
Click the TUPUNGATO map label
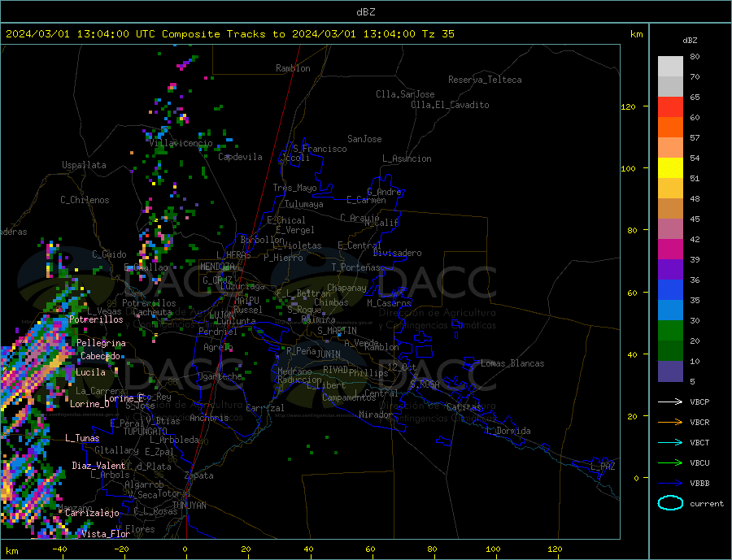146,432
